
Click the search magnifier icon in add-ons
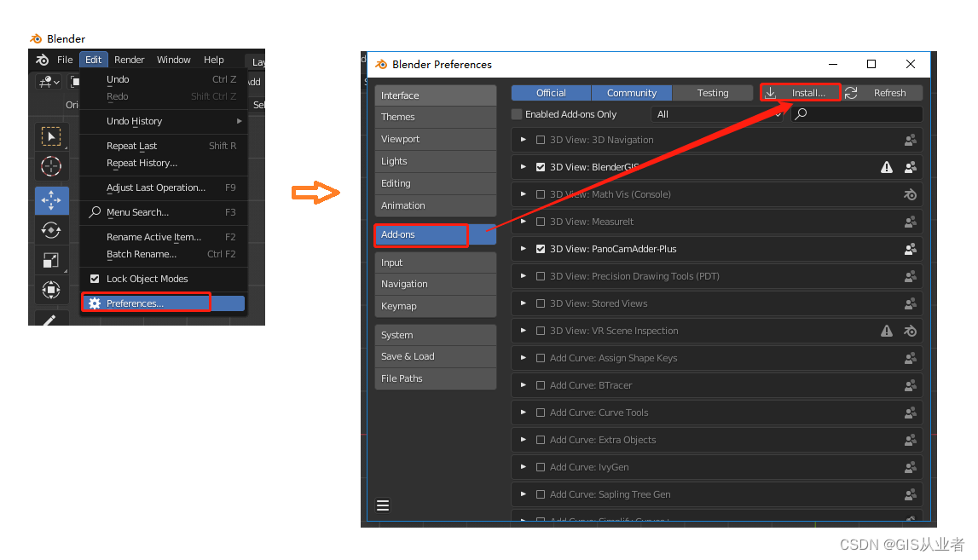pyautogui.click(x=801, y=114)
